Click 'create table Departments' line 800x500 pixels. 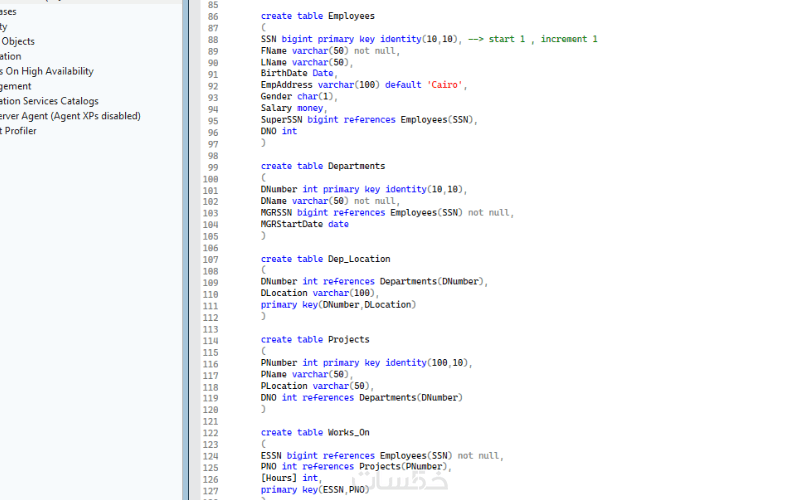pos(322,166)
